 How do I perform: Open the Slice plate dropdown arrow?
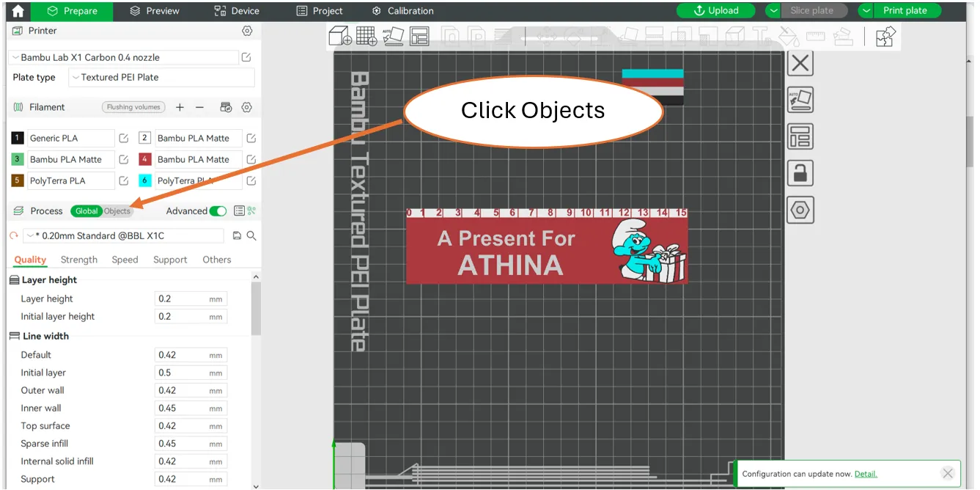click(774, 11)
